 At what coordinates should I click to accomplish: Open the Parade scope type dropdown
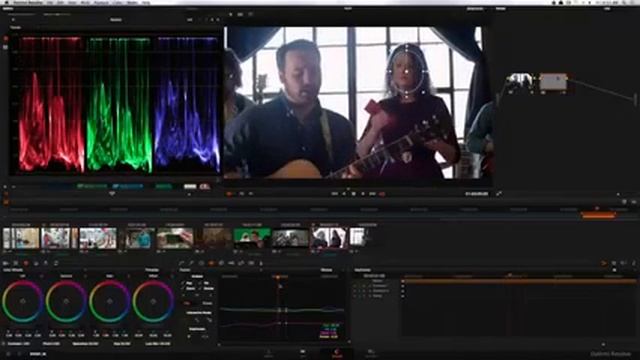click(x=16, y=27)
